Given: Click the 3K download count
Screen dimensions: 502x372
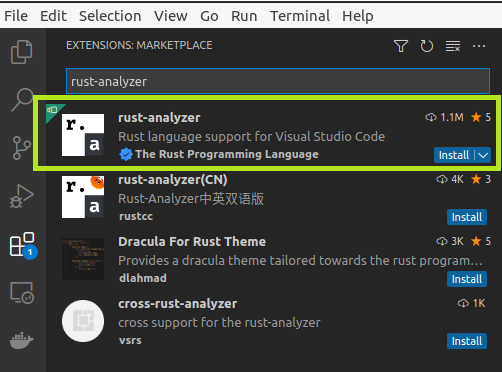Looking at the screenshot, I should click(450, 241).
